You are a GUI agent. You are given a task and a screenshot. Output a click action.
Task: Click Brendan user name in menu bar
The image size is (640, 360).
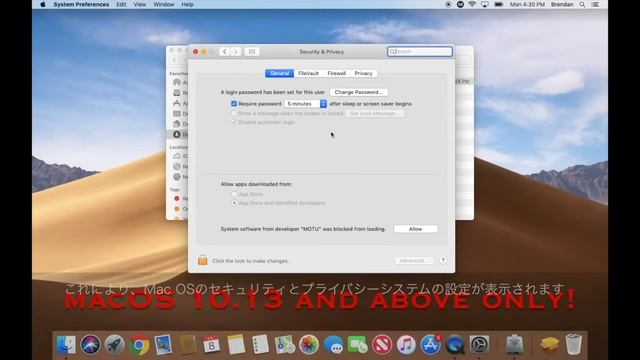(562, 4)
